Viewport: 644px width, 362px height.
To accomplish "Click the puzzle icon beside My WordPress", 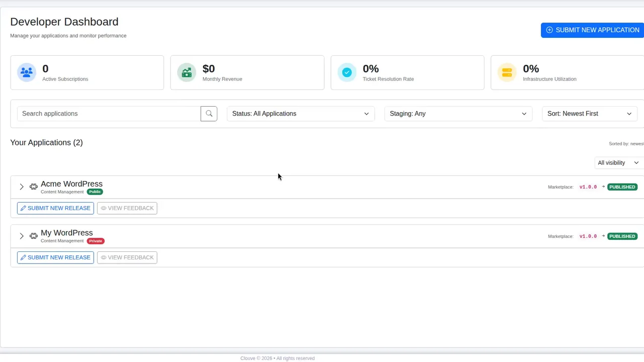I will pos(33,236).
